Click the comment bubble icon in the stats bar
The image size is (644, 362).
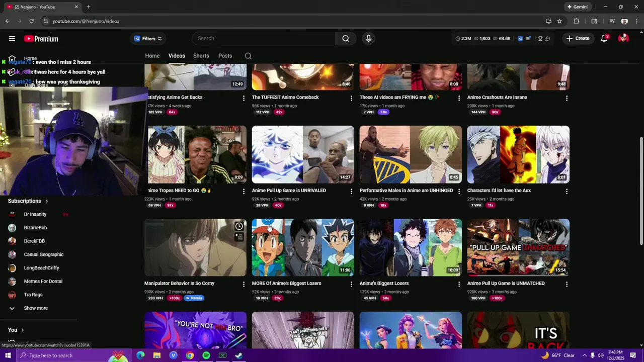click(547, 39)
